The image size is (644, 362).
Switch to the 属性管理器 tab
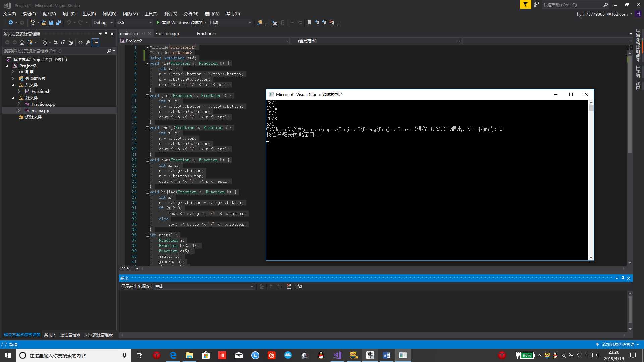70,335
